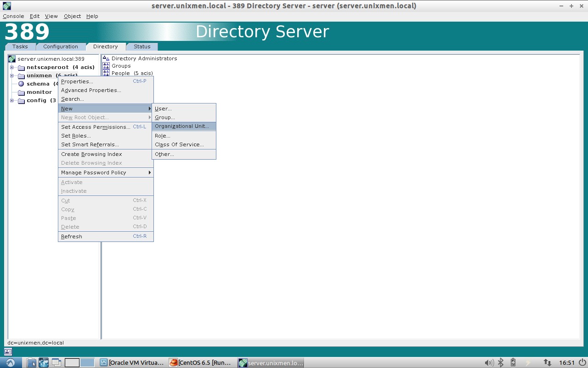Click the netscaperoot folder icon
The width and height of the screenshot is (588, 368).
[21, 68]
